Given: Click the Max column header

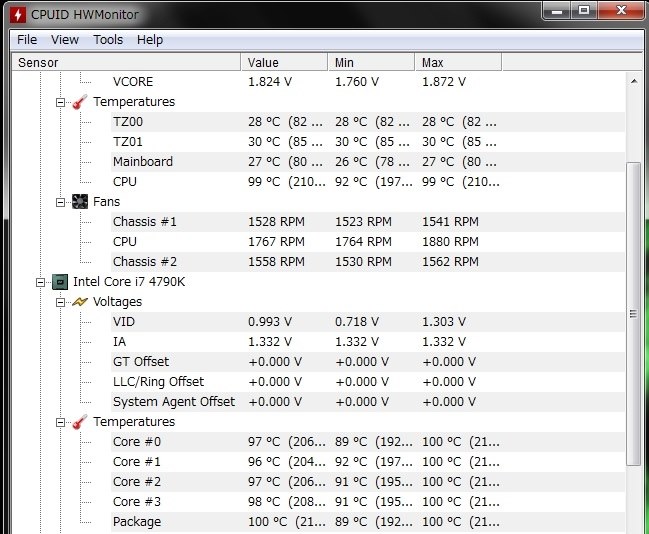Looking at the screenshot, I should [458, 63].
